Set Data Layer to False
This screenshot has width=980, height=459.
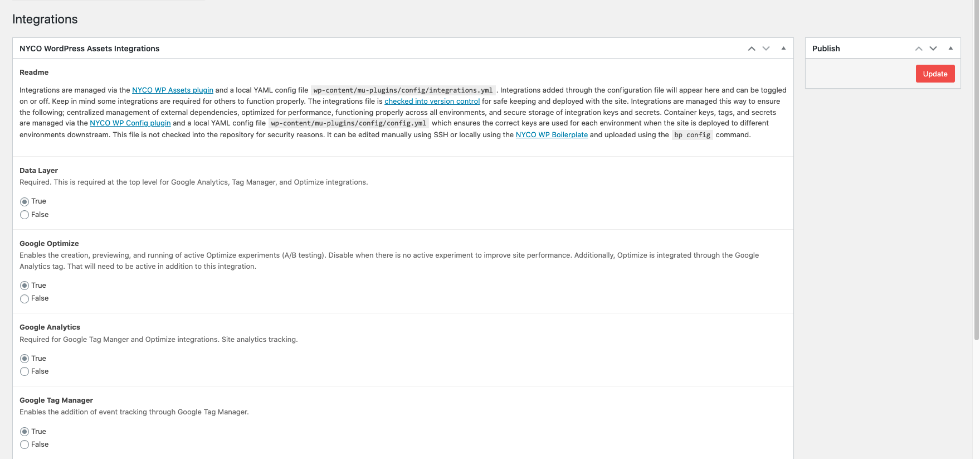25,215
